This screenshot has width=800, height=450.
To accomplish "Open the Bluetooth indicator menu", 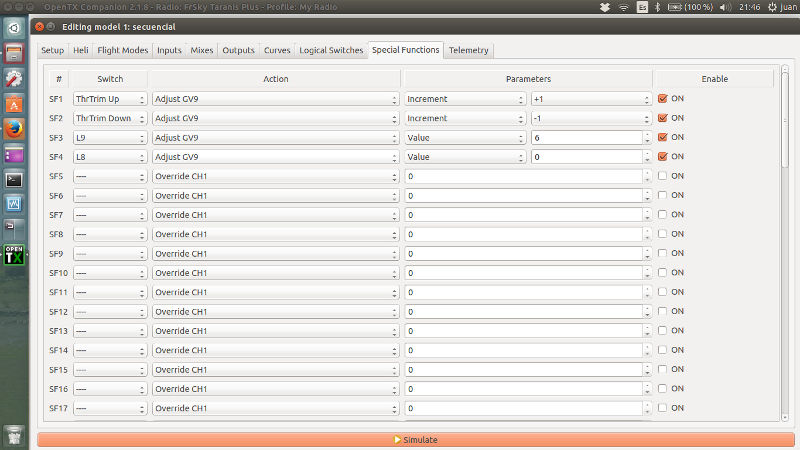I will (x=657, y=7).
